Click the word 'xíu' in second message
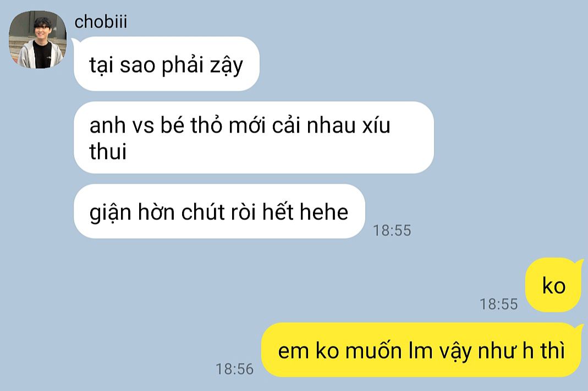The image size is (588, 391). pyautogui.click(x=376, y=125)
